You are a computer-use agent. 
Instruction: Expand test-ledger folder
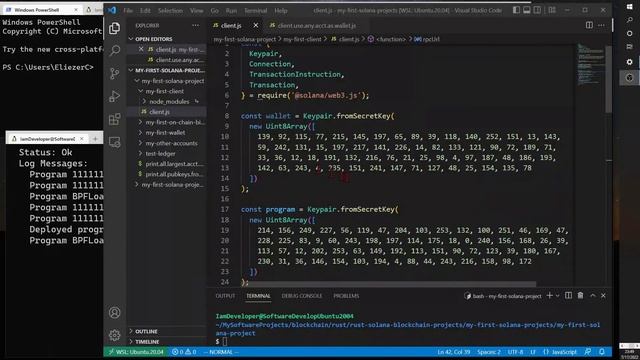[167, 153]
